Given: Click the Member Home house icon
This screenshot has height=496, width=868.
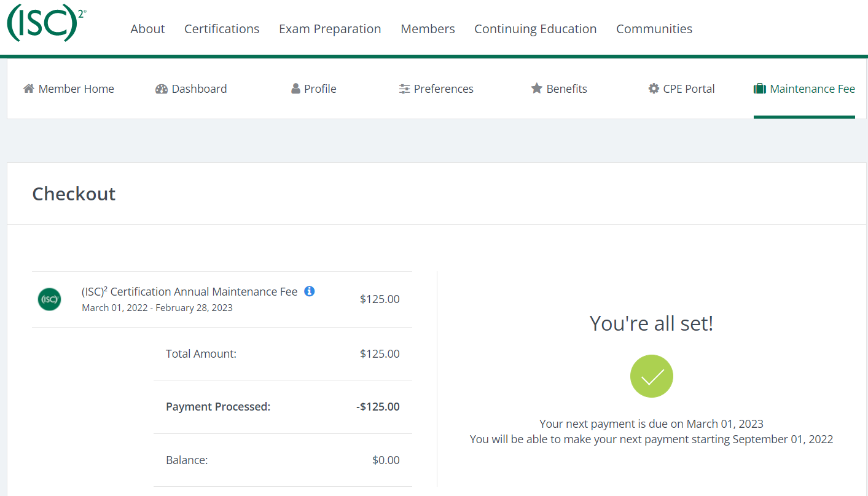Looking at the screenshot, I should click(x=28, y=89).
